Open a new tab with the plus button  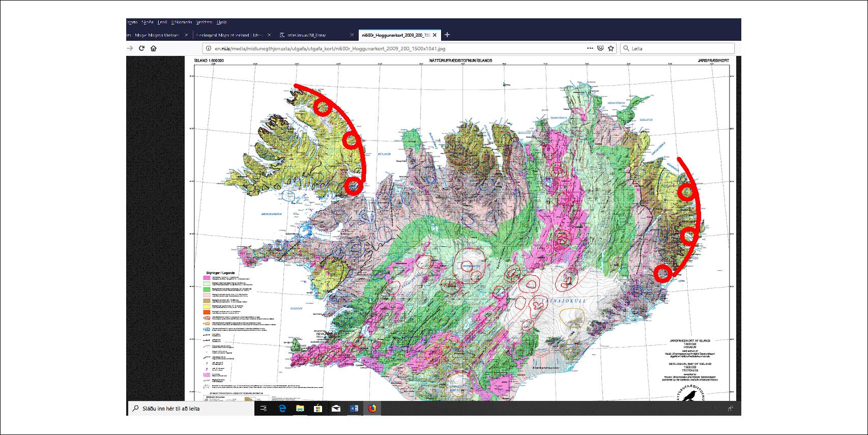point(447,35)
